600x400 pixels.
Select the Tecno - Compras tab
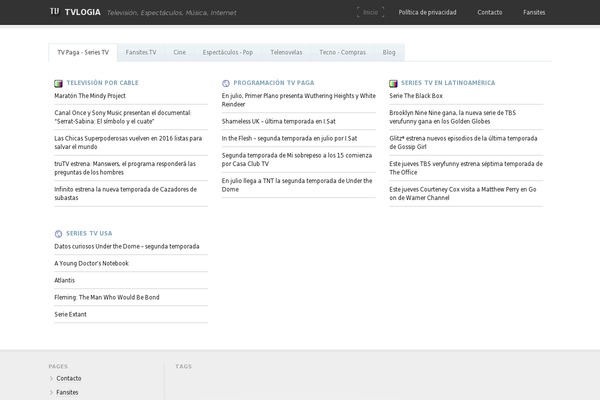pos(342,51)
